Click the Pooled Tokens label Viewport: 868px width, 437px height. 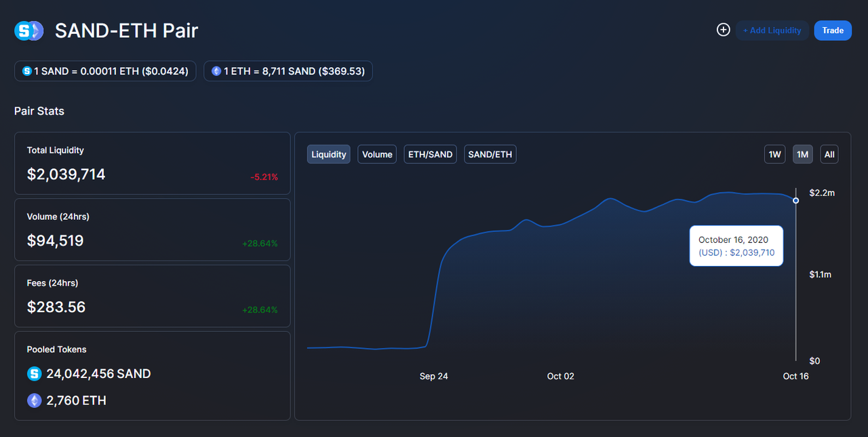tap(57, 349)
